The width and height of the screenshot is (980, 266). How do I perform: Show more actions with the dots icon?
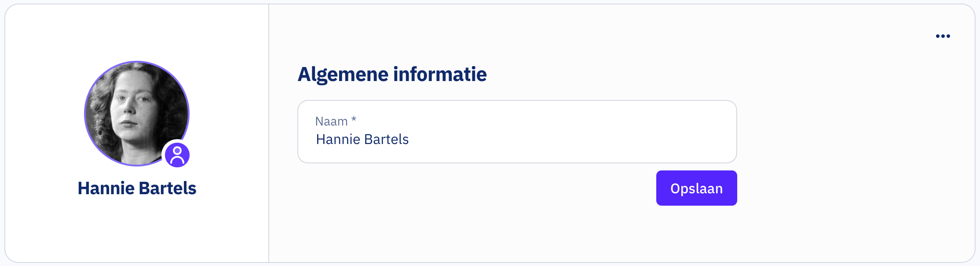point(943,36)
